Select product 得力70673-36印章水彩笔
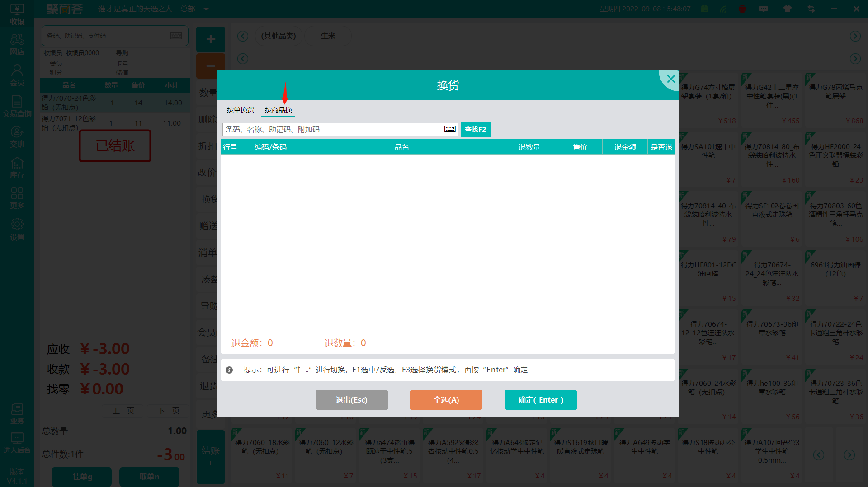Screen dimensions: 868x487 pos(772,337)
